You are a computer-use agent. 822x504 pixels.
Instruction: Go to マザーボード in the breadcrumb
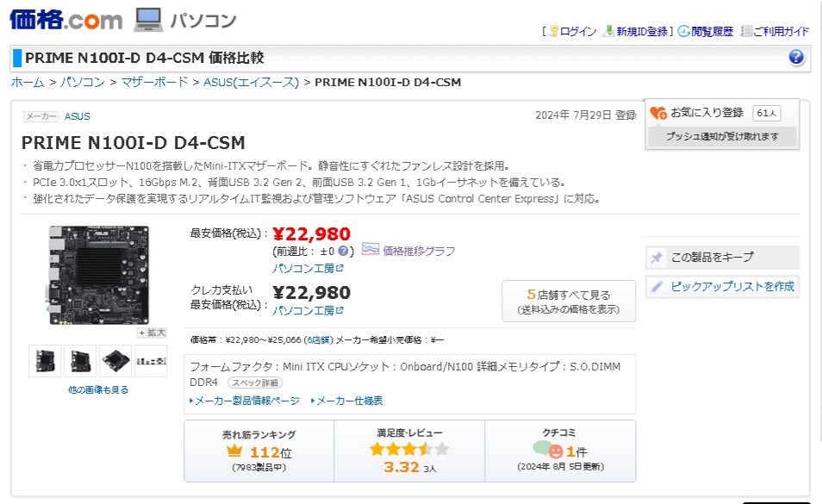point(154,83)
